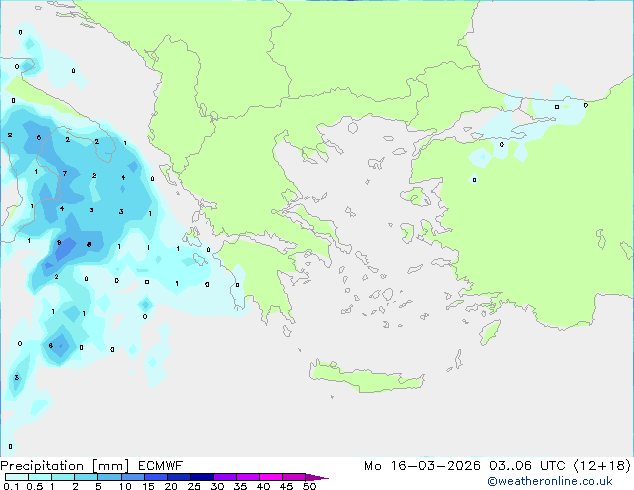Click the "[mm]" unit label
This screenshot has width=634, height=490.
tap(110, 466)
